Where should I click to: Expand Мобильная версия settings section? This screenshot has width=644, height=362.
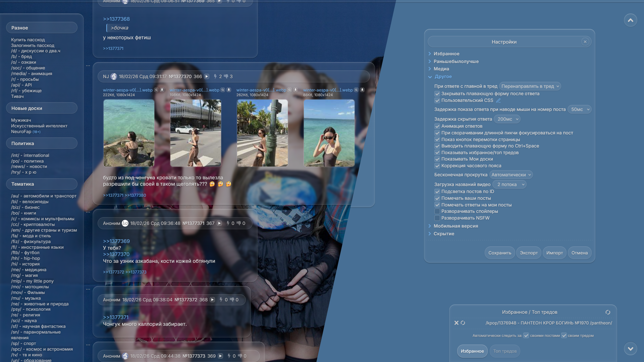point(455,226)
